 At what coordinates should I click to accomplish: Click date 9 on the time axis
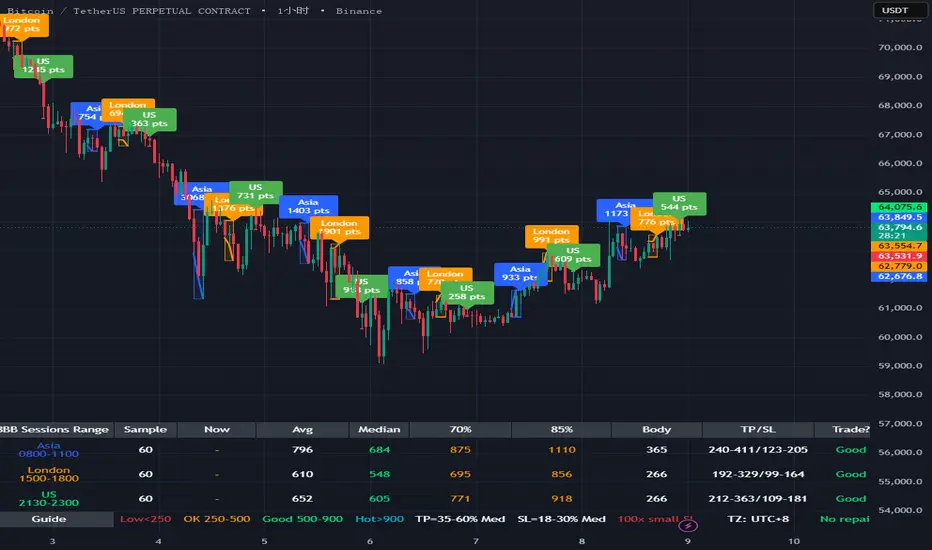click(688, 541)
